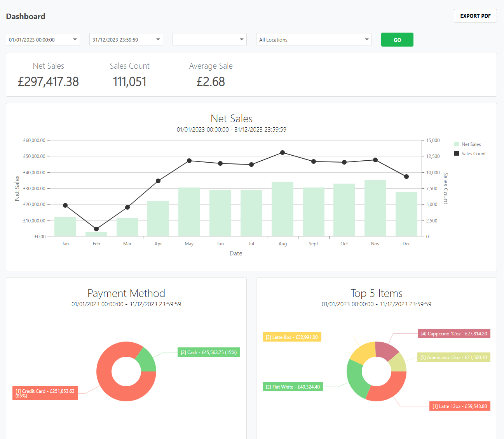
Task: Click the Americano 12oz item label
Action: pos(453,357)
